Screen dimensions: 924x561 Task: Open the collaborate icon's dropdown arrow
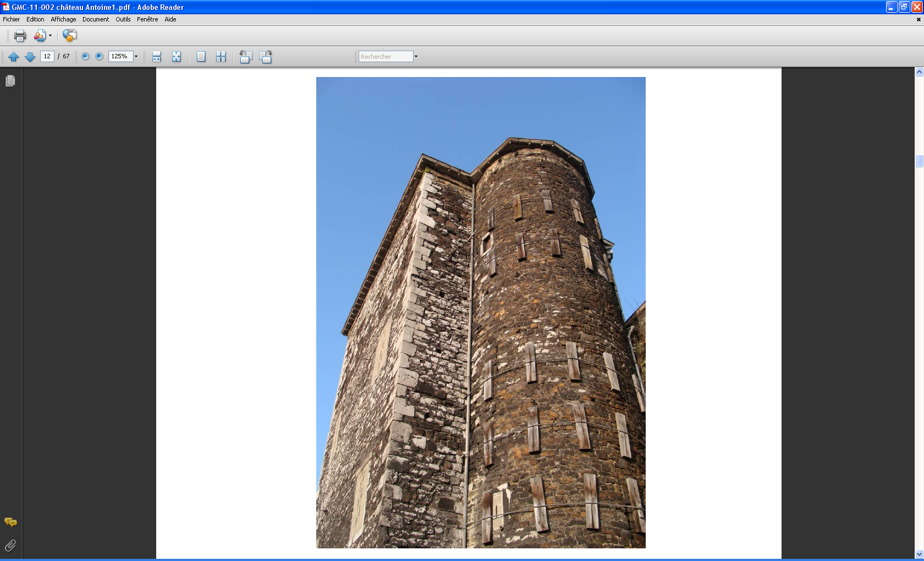50,36
